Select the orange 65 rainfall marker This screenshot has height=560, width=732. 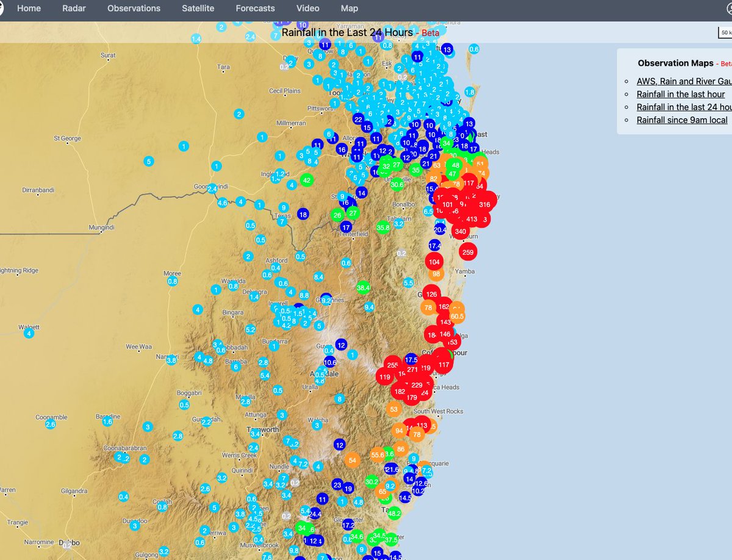click(x=382, y=492)
